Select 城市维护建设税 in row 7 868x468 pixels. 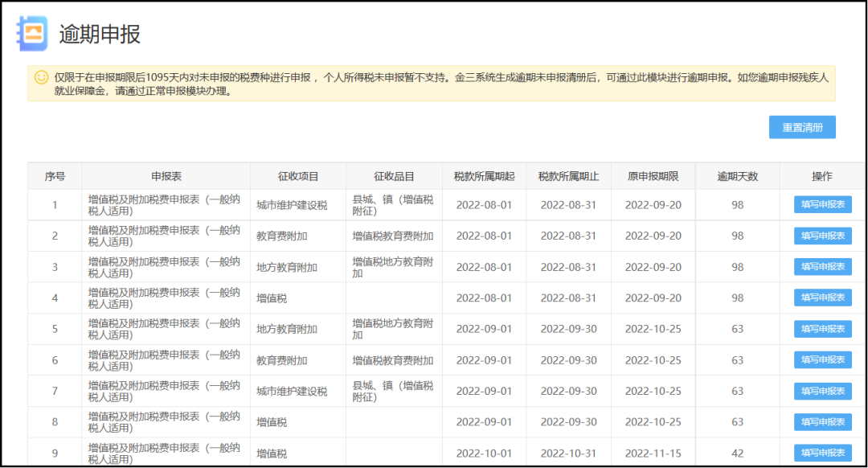pyautogui.click(x=292, y=392)
